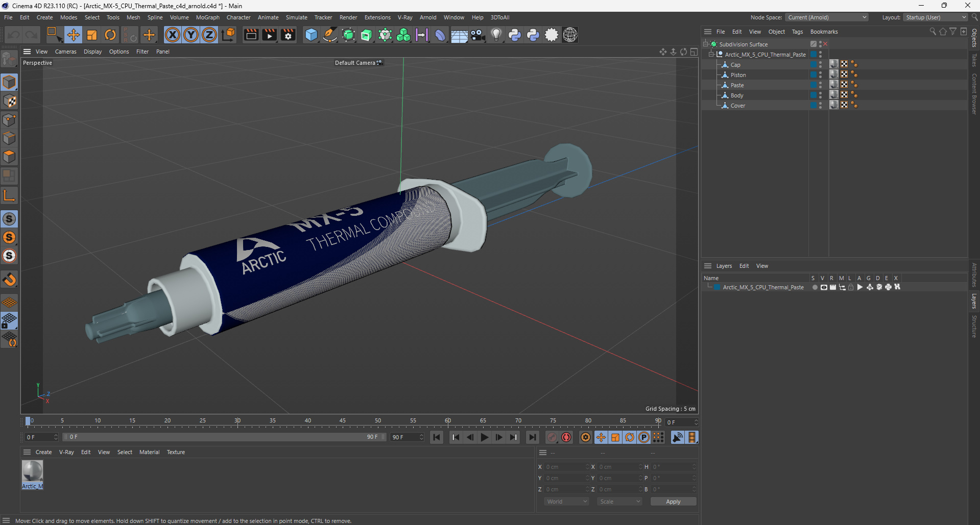This screenshot has height=525, width=980.
Task: Open the Takes side tab
Action: [x=974, y=60]
